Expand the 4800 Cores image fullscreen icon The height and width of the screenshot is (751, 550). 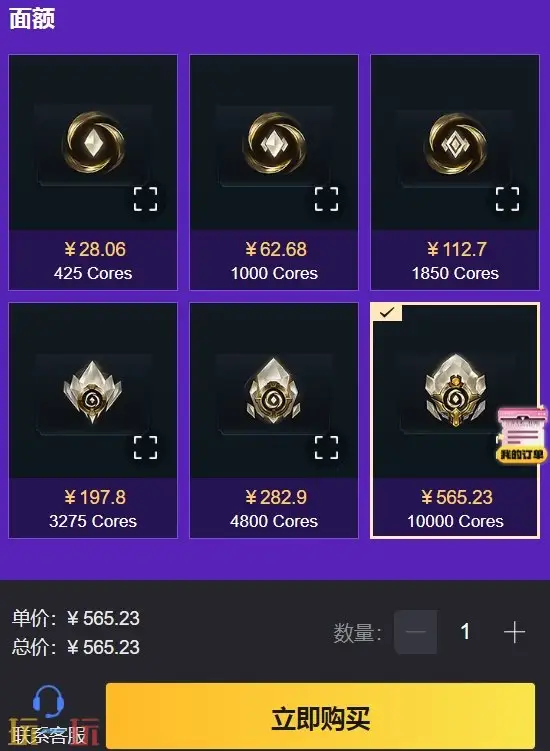point(326,447)
